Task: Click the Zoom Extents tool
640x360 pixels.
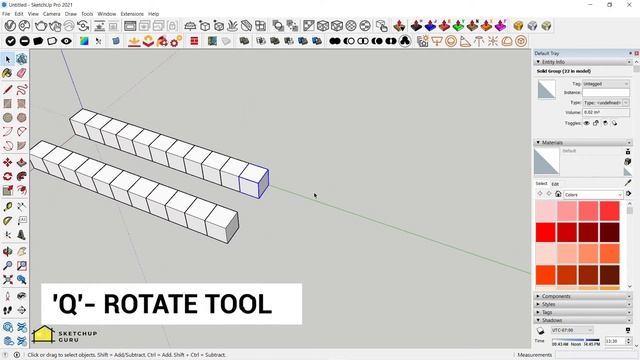Action: click(7, 280)
